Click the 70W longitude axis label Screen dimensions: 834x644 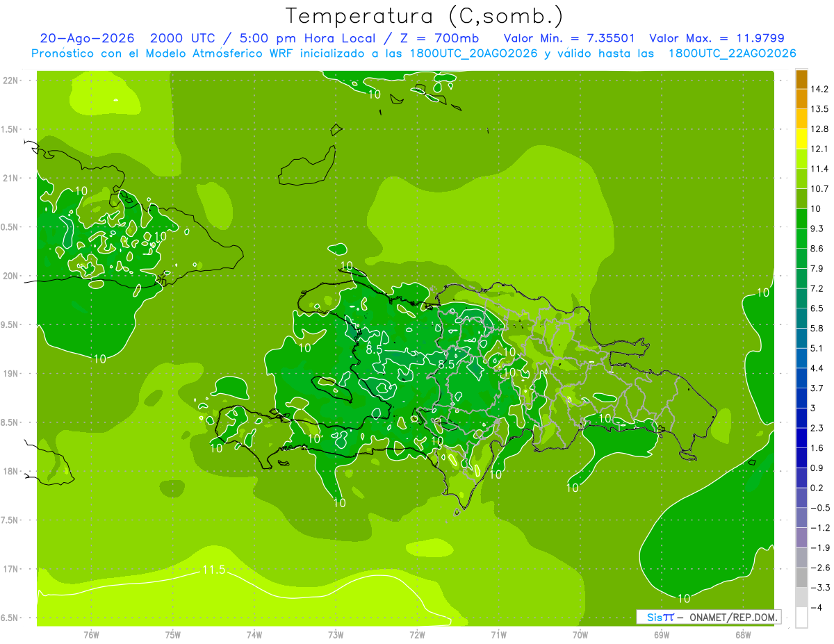coord(580,635)
